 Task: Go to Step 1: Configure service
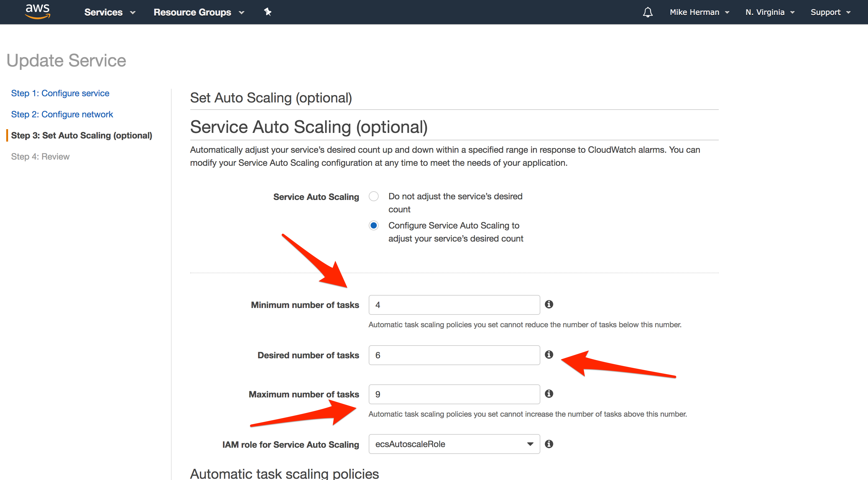[60, 93]
